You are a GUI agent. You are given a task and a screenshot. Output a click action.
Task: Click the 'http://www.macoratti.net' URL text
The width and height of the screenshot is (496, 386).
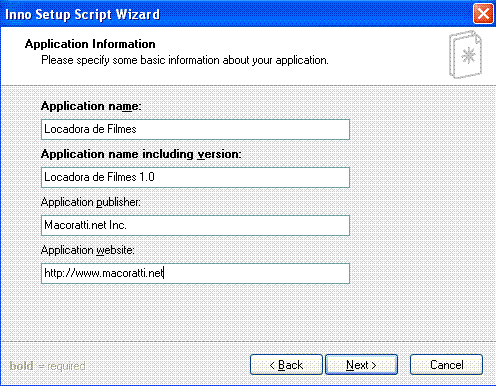(x=104, y=273)
